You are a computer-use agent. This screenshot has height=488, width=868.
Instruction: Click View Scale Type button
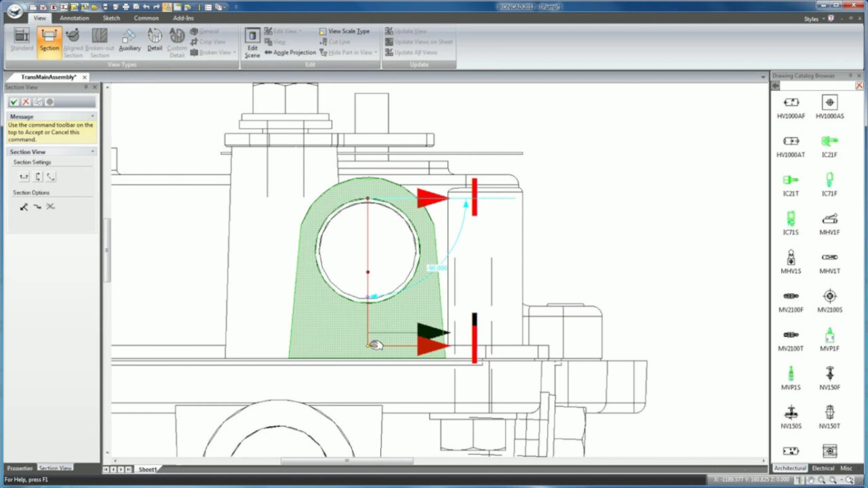point(347,30)
